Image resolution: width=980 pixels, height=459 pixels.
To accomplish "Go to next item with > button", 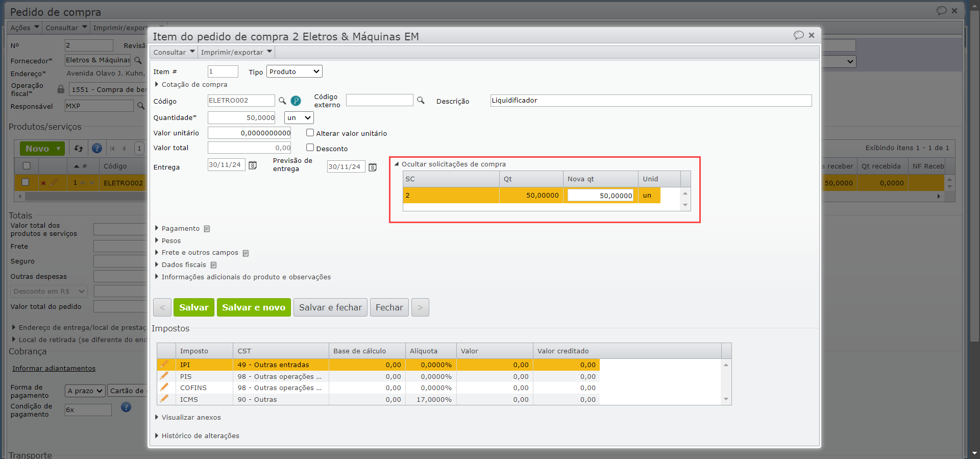I will click(x=420, y=307).
